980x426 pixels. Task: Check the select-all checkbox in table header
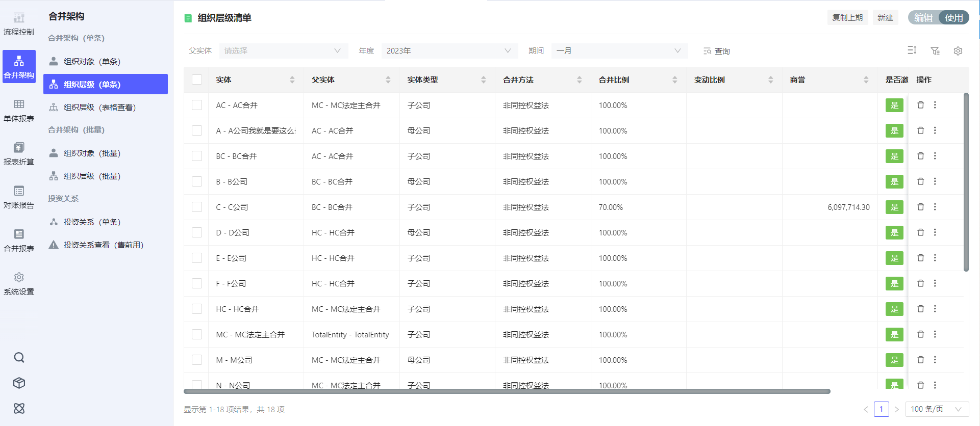point(197,79)
